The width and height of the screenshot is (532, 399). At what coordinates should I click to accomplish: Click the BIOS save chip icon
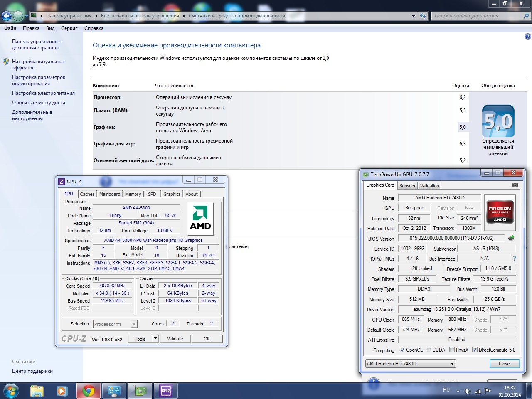tap(511, 238)
